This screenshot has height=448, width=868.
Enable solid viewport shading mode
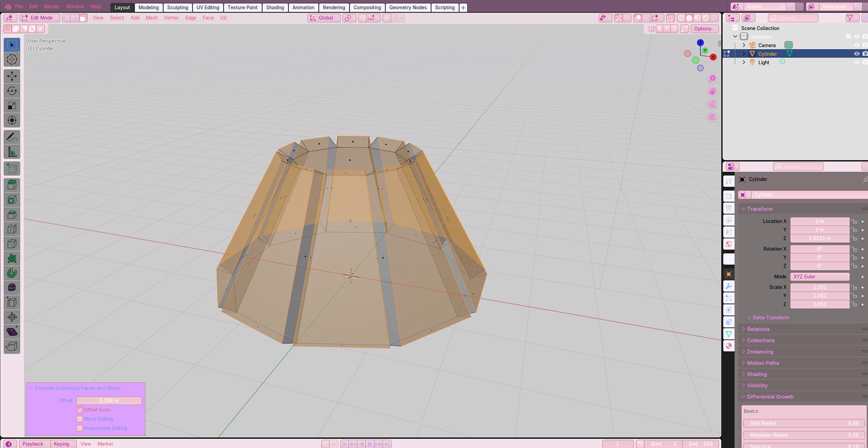point(689,18)
